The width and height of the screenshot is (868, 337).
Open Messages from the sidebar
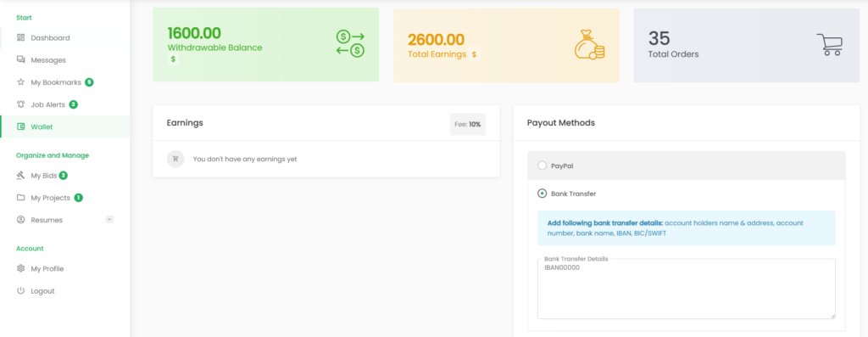coord(48,60)
